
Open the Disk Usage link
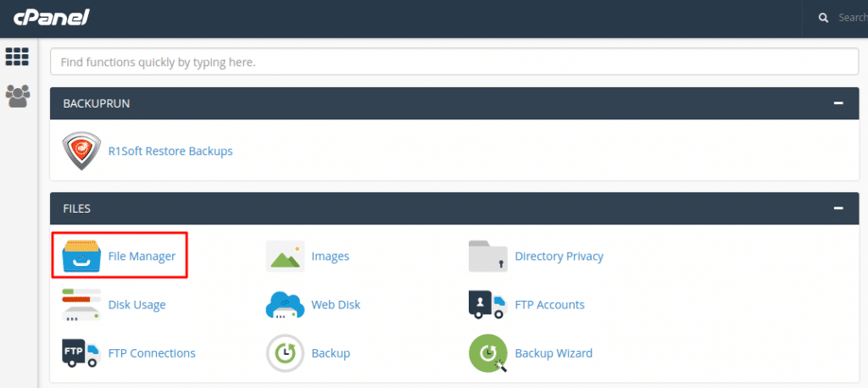[x=136, y=304]
